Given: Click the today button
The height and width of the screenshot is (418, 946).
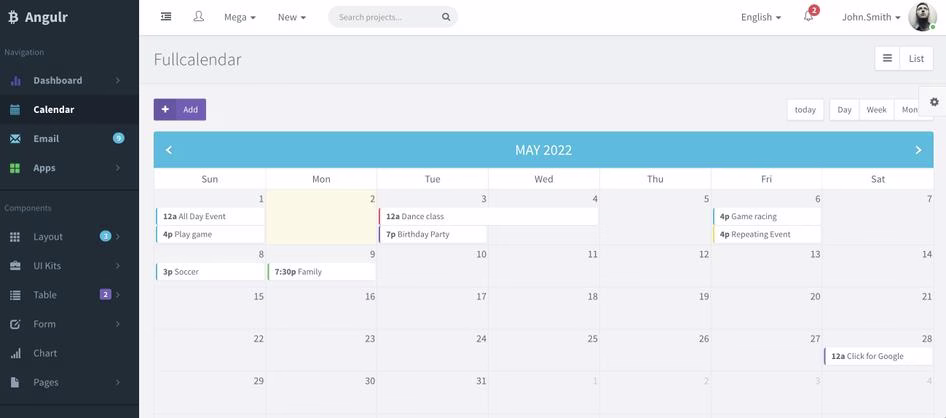Looking at the screenshot, I should point(805,110).
